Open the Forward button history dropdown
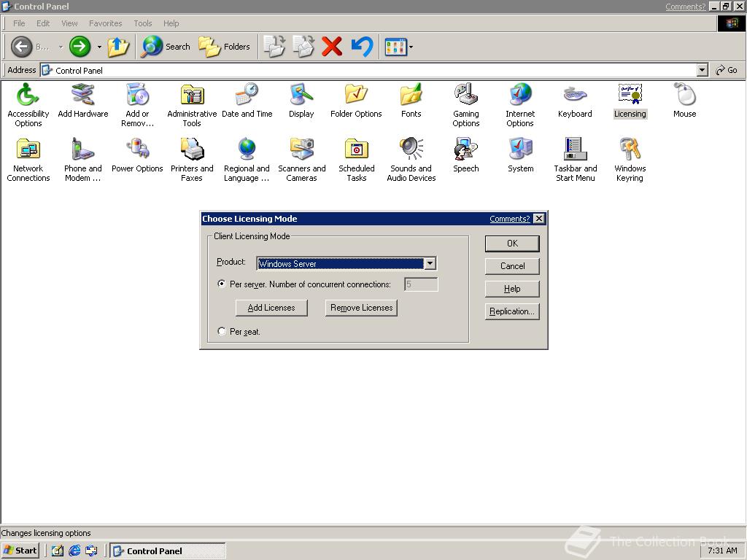 (99, 47)
